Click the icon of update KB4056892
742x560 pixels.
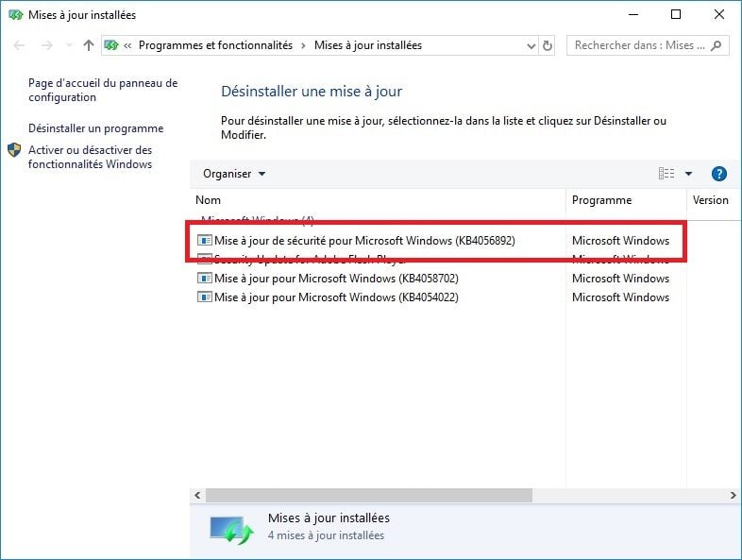click(205, 241)
